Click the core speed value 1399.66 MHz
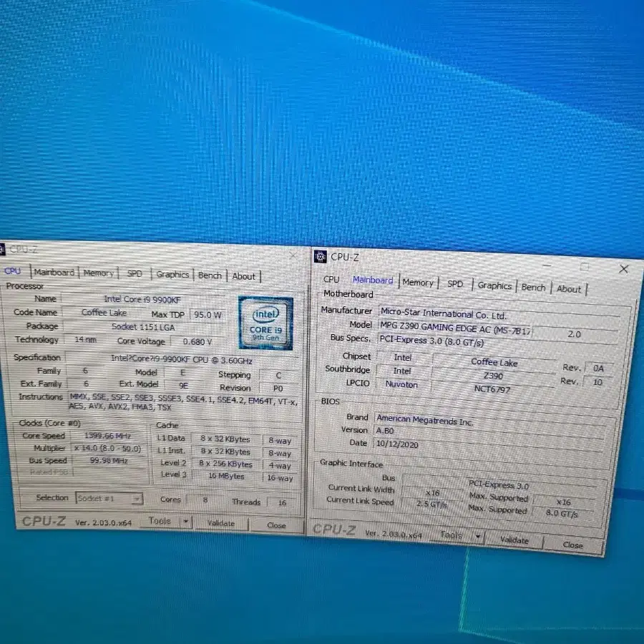644x644 pixels. [108, 436]
